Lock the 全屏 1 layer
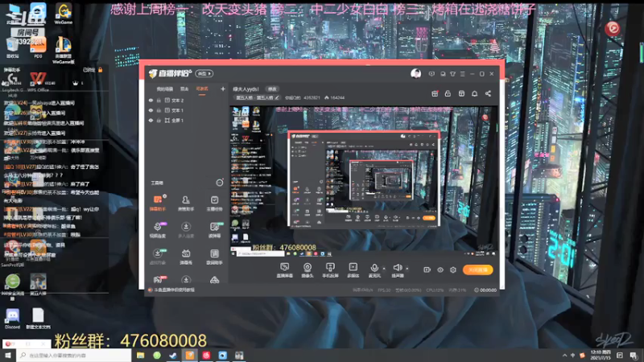The image size is (644, 362). coord(159,120)
